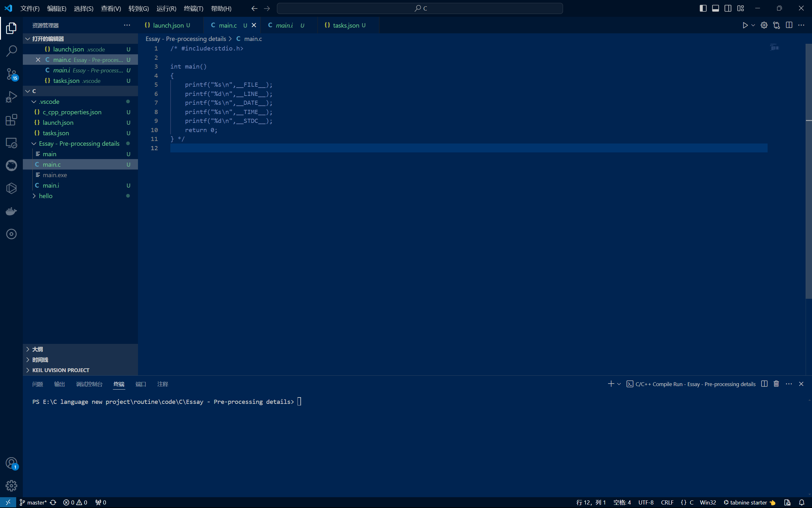Change the UTF-8 encoding in status bar

(646, 502)
